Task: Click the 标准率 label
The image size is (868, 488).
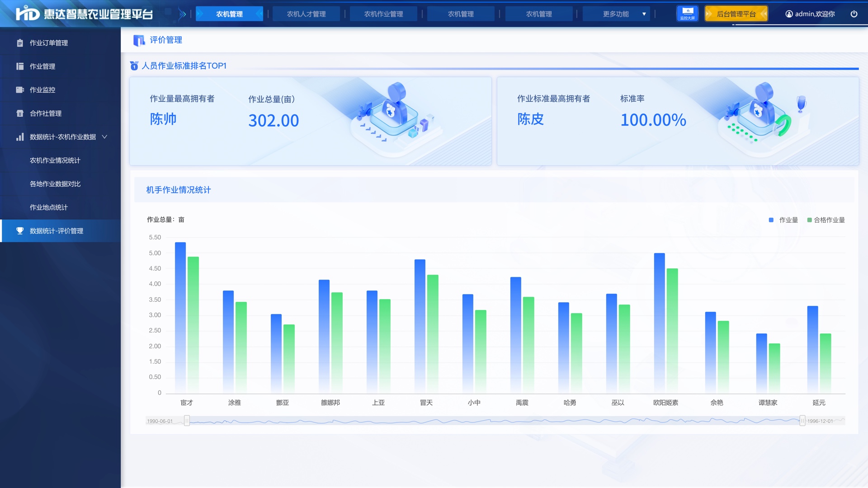Action: [x=632, y=99]
